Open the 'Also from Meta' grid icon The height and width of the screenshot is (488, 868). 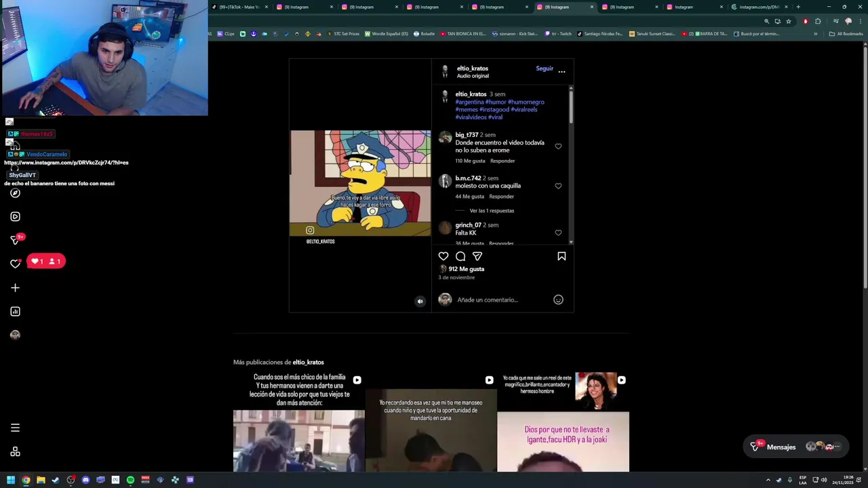(x=15, y=452)
